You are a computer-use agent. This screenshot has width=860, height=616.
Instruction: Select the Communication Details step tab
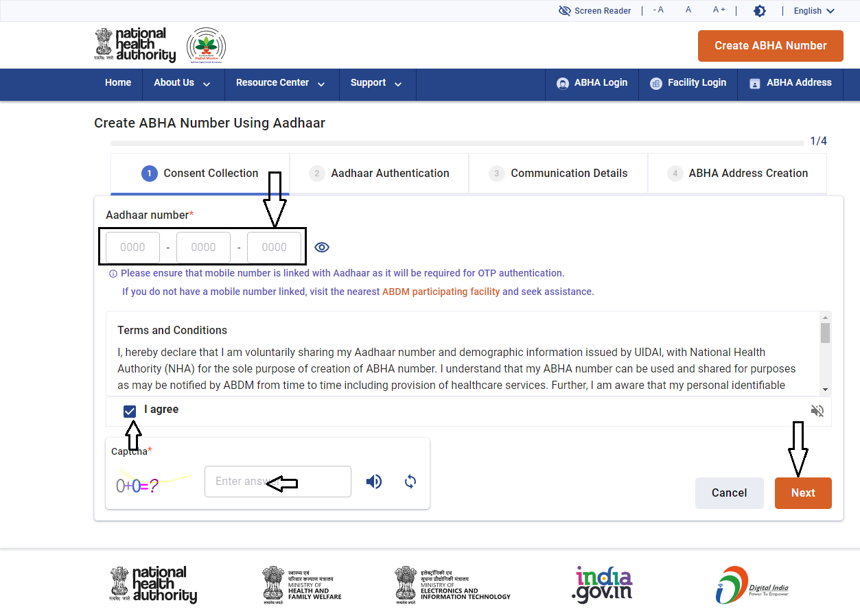tap(558, 174)
